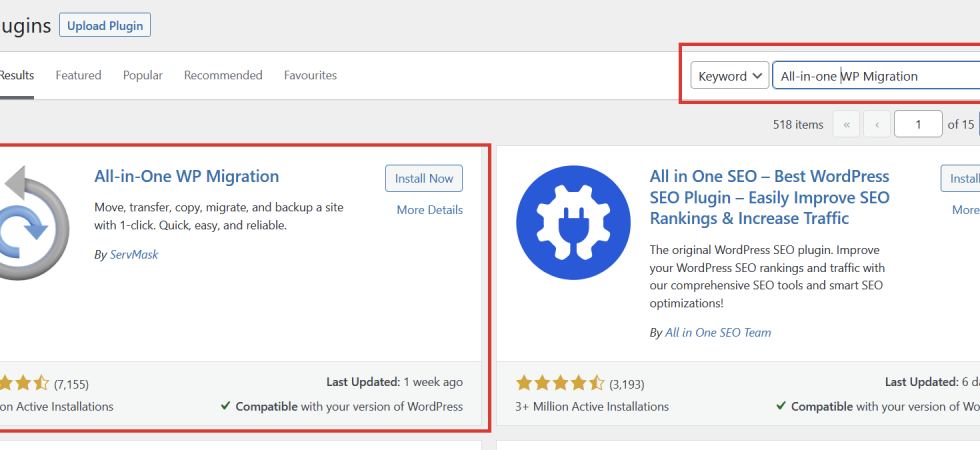The image size is (980, 450).
Task: Click the plugin search input field
Action: (x=876, y=76)
